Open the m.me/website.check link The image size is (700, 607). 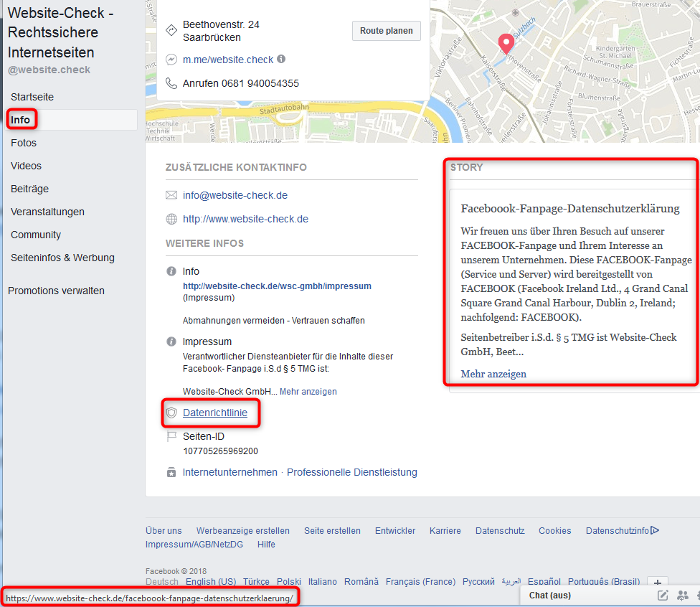228,60
